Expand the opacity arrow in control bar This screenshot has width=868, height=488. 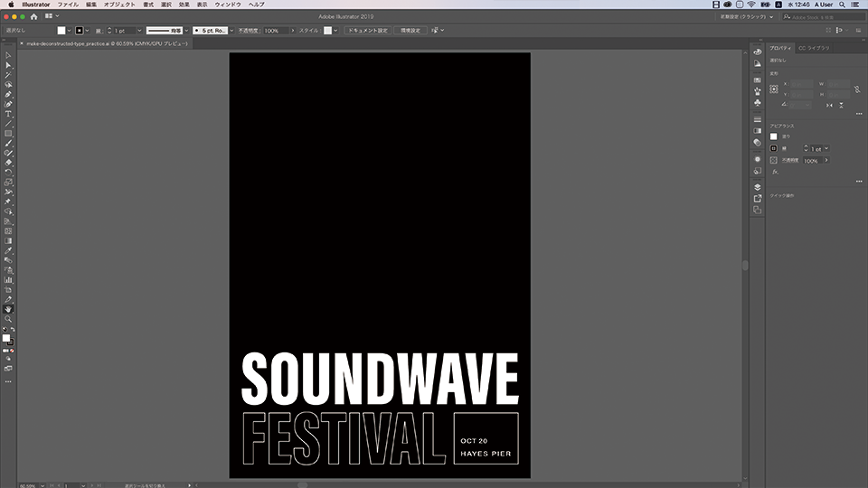(x=293, y=31)
